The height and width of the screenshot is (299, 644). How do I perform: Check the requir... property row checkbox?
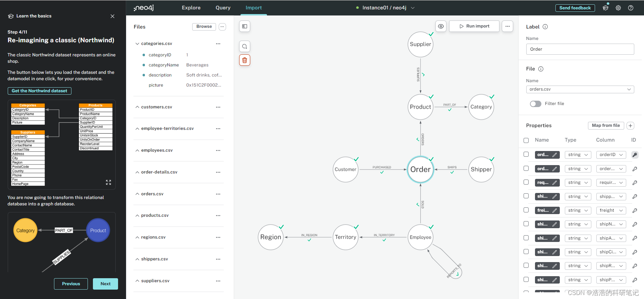point(526,182)
